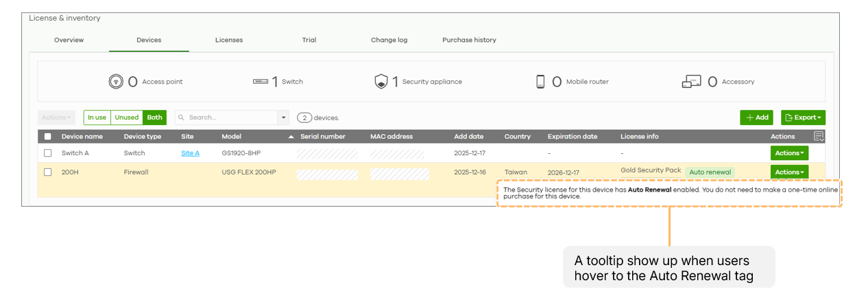
Task: Open the column settings icon
Action: click(819, 137)
